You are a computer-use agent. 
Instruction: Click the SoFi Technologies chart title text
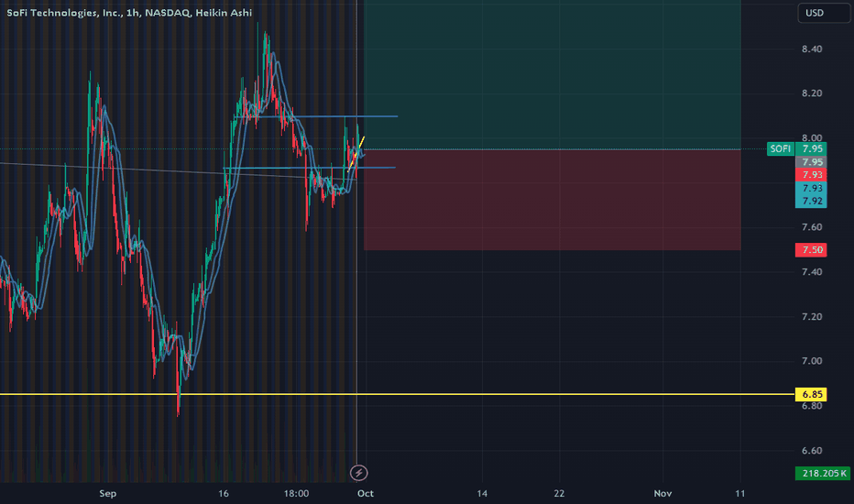click(x=129, y=13)
